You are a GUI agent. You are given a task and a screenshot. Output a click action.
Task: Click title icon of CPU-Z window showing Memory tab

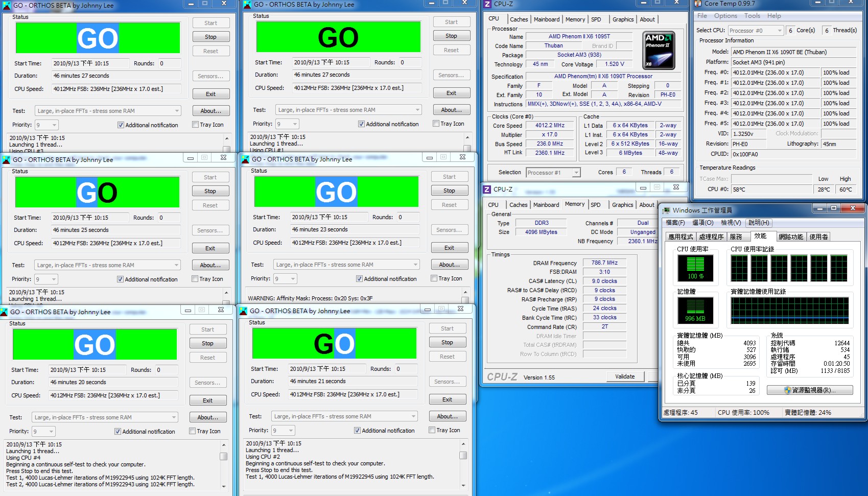coord(487,190)
